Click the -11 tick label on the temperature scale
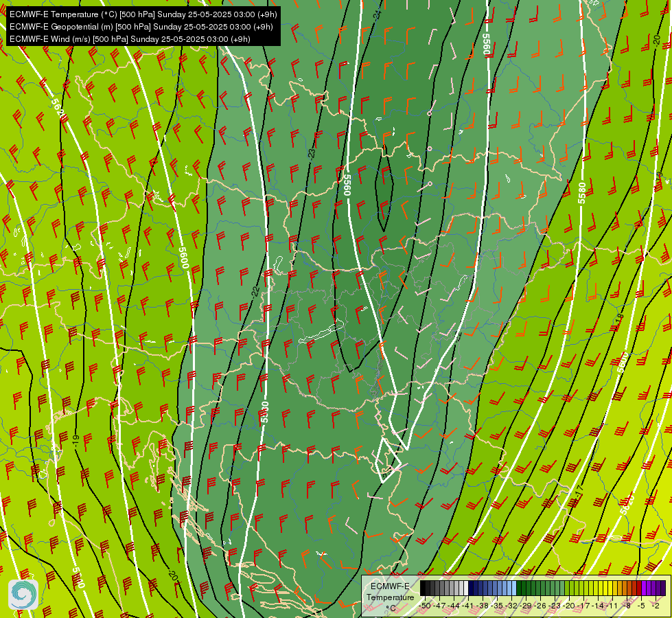The image size is (672, 618). point(612,606)
